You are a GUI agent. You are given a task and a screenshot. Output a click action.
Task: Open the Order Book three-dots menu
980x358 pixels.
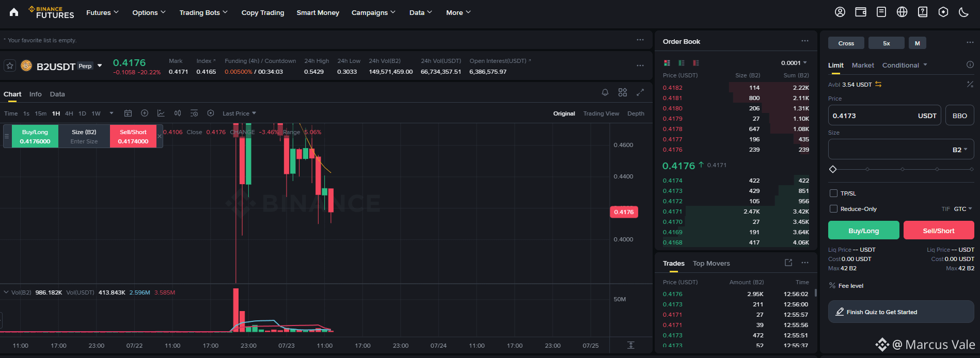(805, 41)
